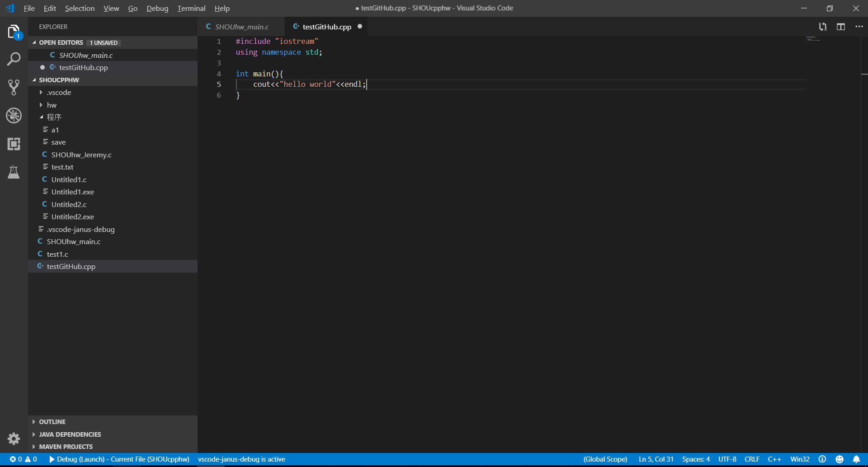This screenshot has height=467, width=868.
Task: Open SHOUhw_main.c in Open Editors list
Action: pos(113,55)
